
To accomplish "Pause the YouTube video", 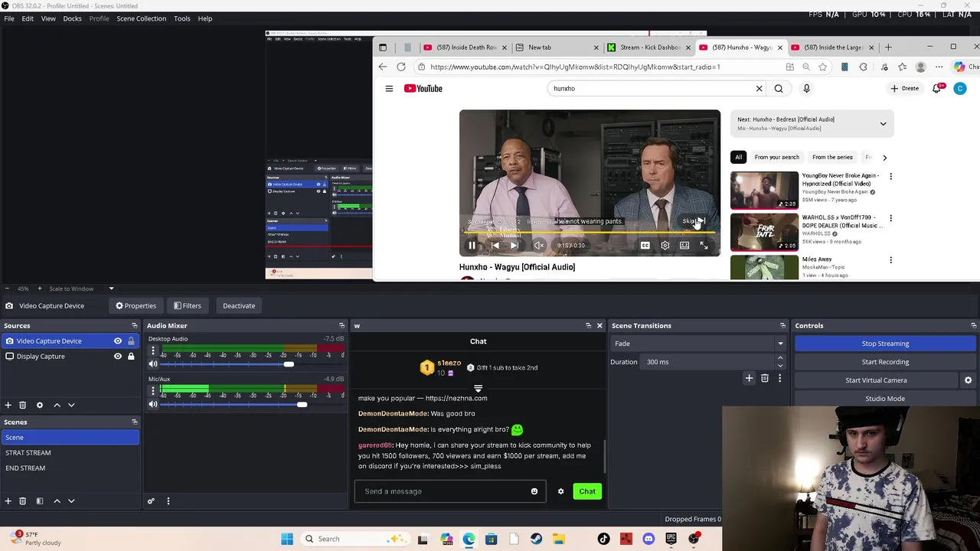I will pos(472,246).
